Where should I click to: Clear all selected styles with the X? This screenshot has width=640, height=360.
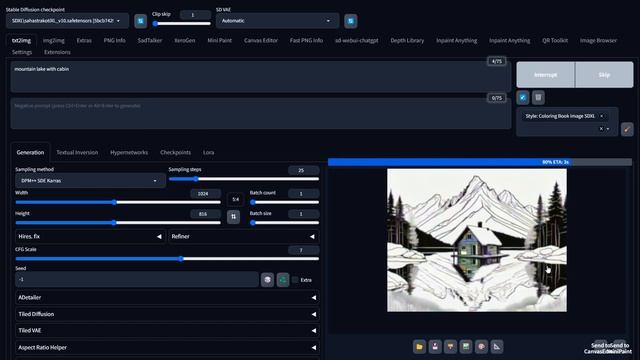601,129
